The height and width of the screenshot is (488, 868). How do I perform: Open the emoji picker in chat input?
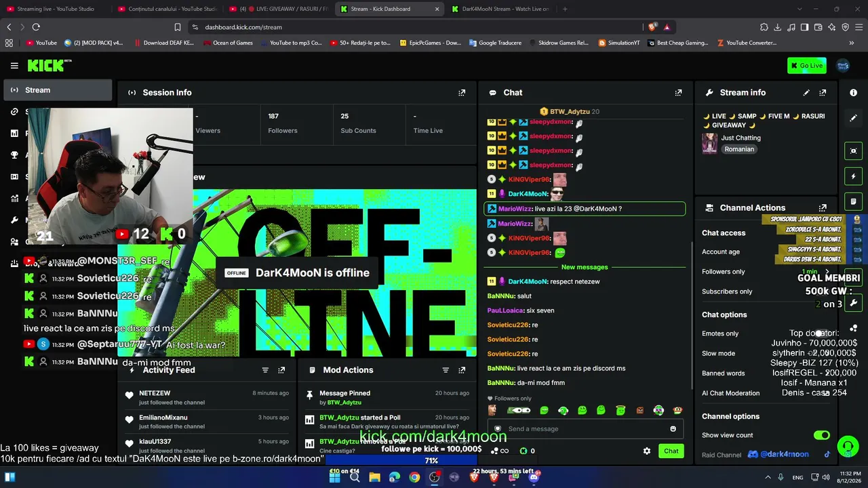click(x=673, y=429)
